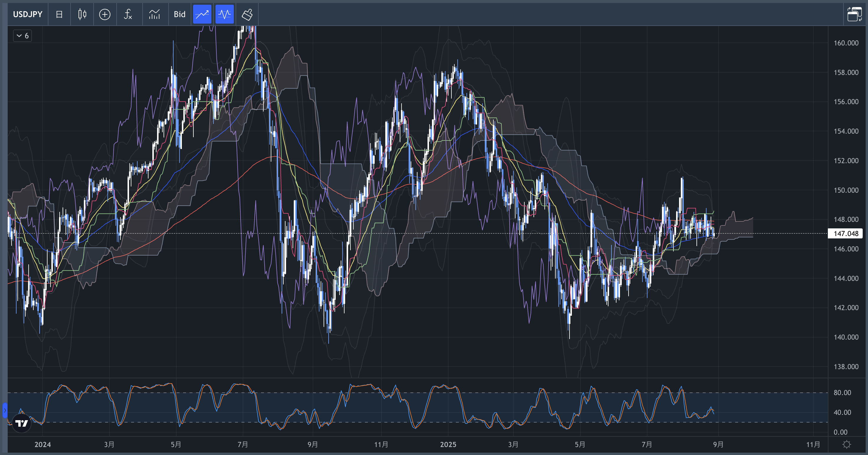868x455 pixels.
Task: Select the eraser clear drawings tool
Action: pyautogui.click(x=247, y=14)
